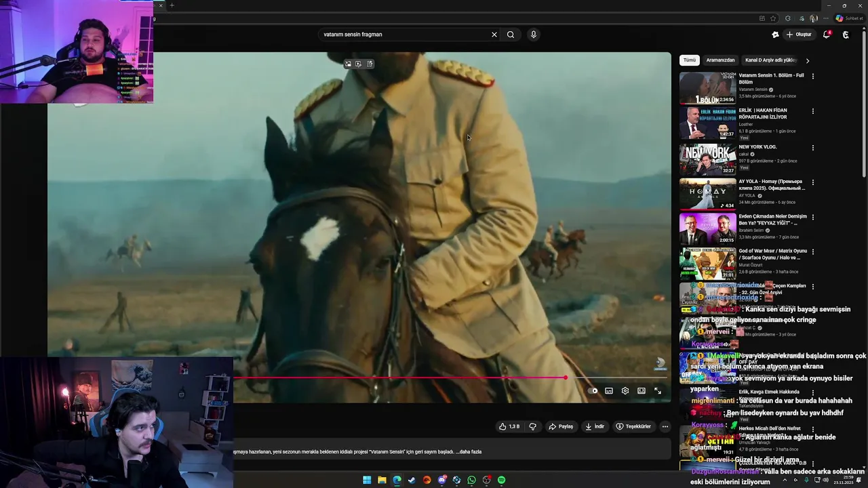Screen dimensions: 868x488
Task: Clear the YouTube search box text
Action: tap(494, 35)
